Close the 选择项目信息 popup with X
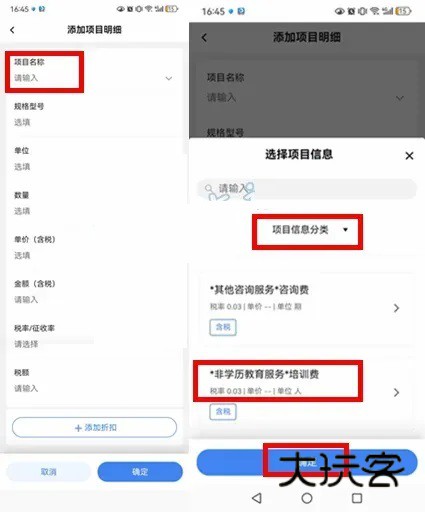Image resolution: width=425 pixels, height=512 pixels. click(x=409, y=156)
